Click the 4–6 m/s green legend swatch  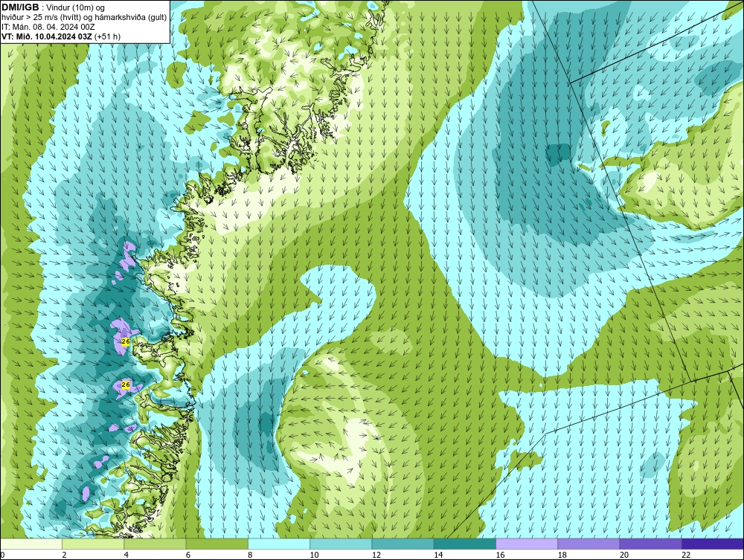coord(155,544)
